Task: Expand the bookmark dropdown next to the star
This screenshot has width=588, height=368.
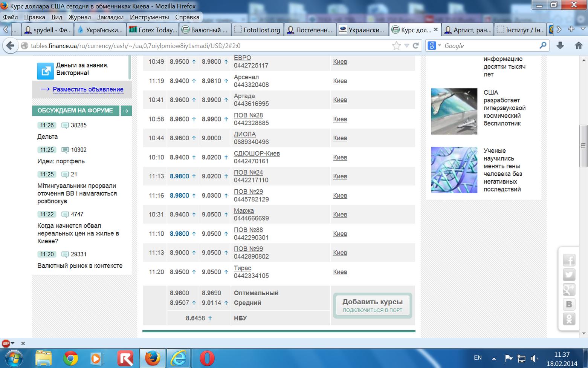Action: [x=406, y=46]
